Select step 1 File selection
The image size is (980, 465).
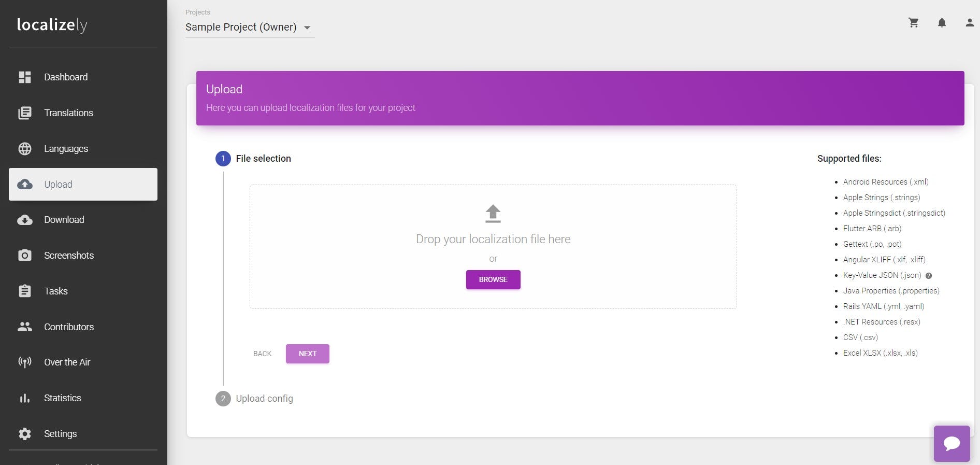click(253, 159)
